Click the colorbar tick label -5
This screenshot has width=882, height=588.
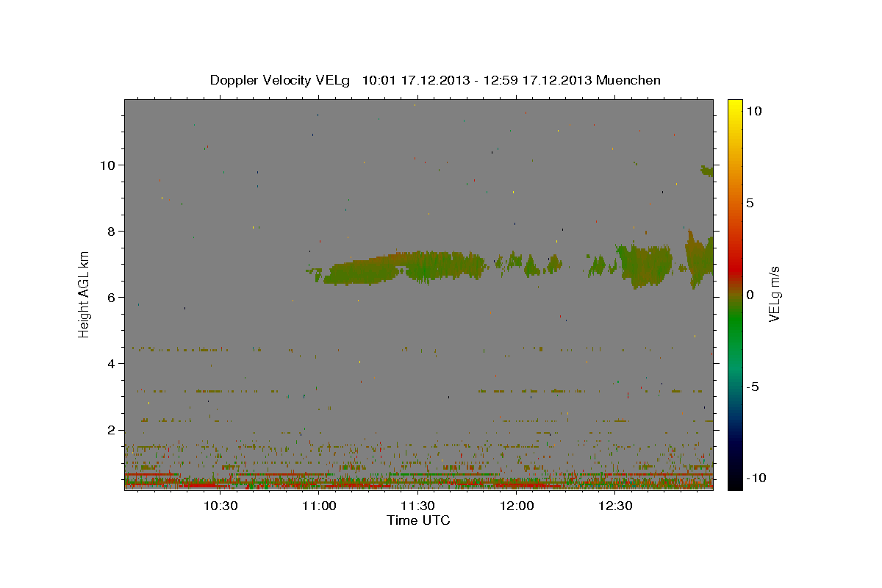click(x=753, y=387)
